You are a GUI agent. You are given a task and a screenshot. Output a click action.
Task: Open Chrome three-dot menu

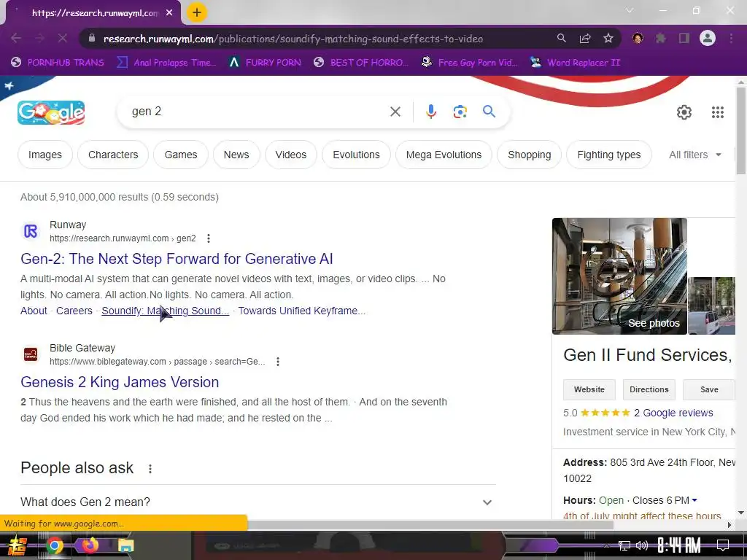pyautogui.click(x=731, y=38)
